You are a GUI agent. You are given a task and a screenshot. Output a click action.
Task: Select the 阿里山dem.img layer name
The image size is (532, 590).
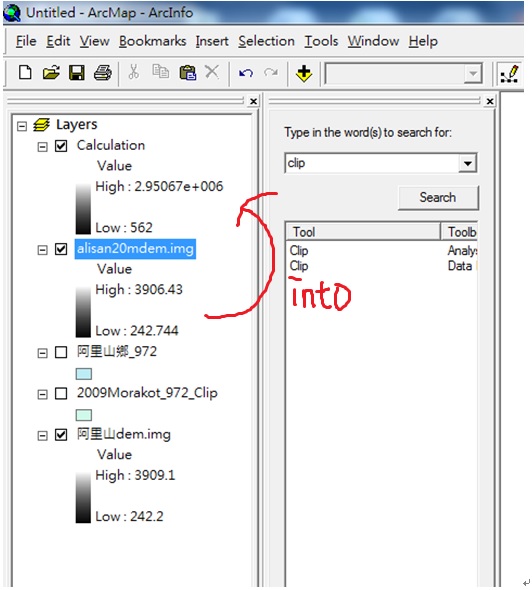123,434
